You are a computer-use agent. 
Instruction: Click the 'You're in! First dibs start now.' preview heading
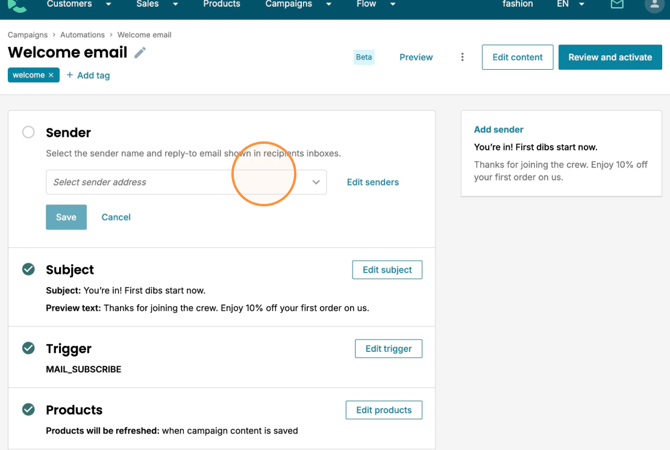535,147
